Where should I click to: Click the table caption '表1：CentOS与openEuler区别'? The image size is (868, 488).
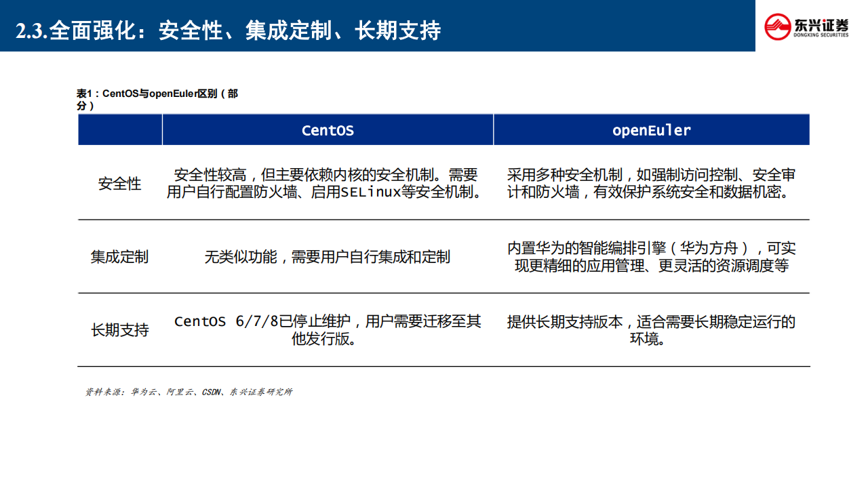point(157,100)
